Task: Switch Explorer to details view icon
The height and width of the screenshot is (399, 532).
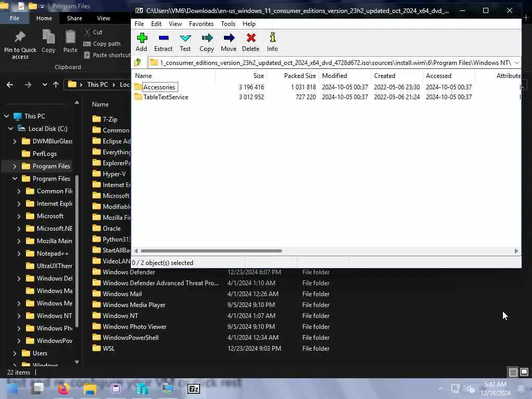Action: (x=513, y=373)
